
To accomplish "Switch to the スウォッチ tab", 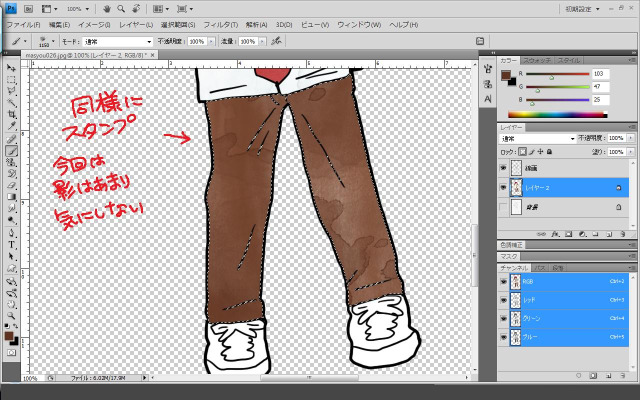I will (x=537, y=61).
